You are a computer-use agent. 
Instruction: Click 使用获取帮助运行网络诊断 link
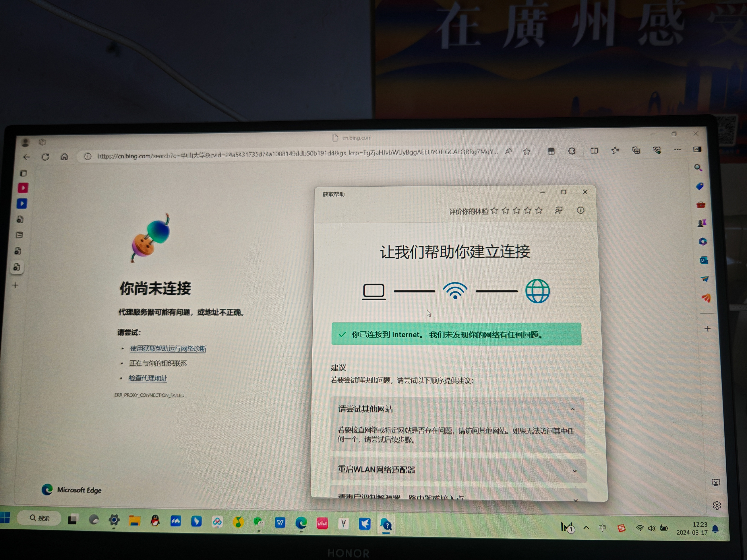tap(168, 349)
